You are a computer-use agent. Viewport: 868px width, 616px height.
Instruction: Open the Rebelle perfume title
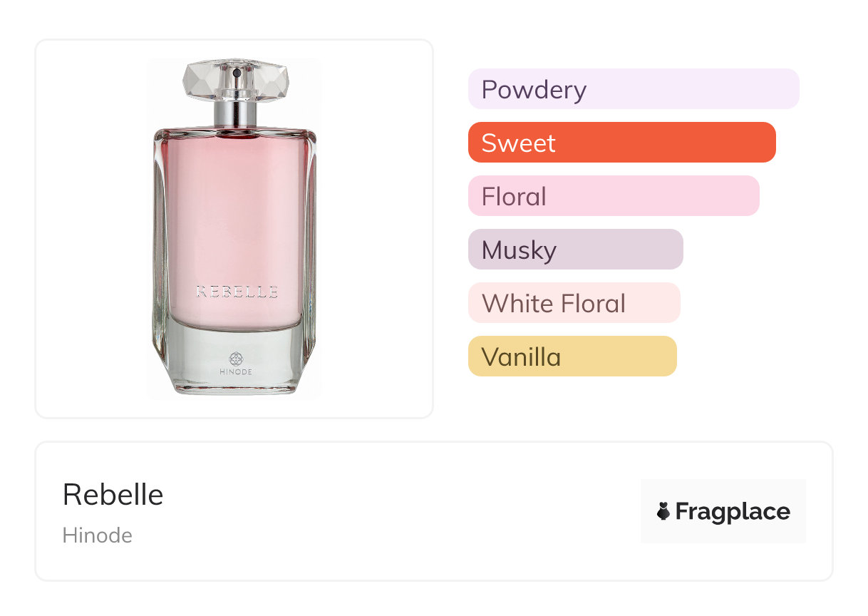tap(113, 495)
